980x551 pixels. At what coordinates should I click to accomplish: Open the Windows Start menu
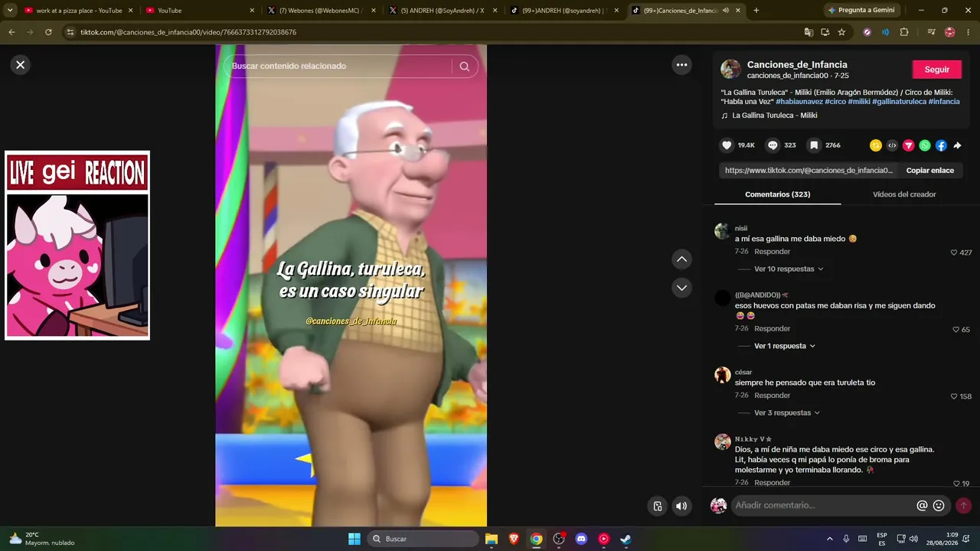click(354, 539)
